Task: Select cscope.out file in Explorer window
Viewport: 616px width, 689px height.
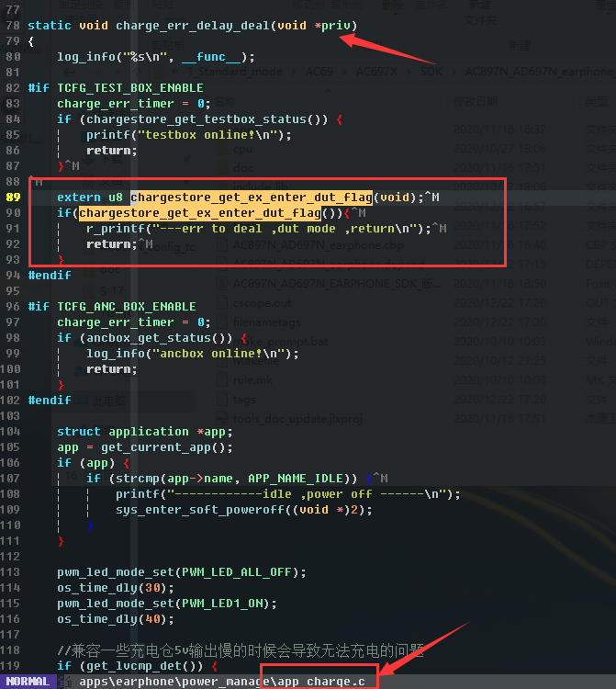Action: click(263, 303)
